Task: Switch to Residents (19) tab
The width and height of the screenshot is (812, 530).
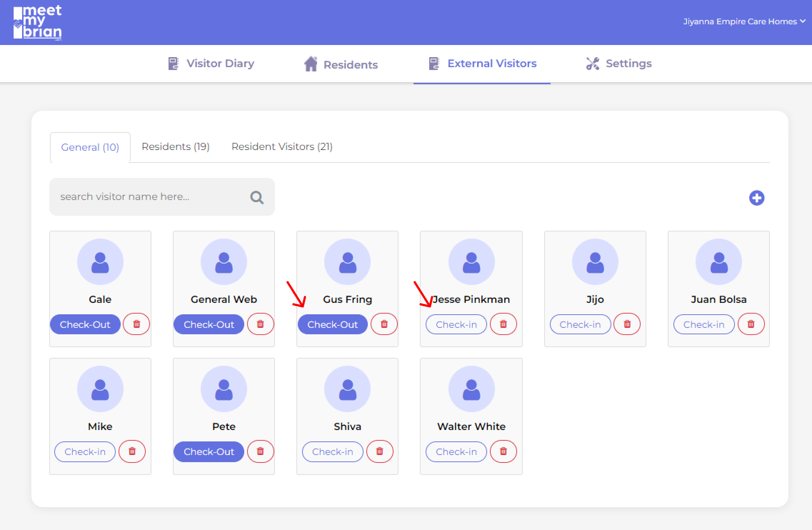Action: click(175, 147)
